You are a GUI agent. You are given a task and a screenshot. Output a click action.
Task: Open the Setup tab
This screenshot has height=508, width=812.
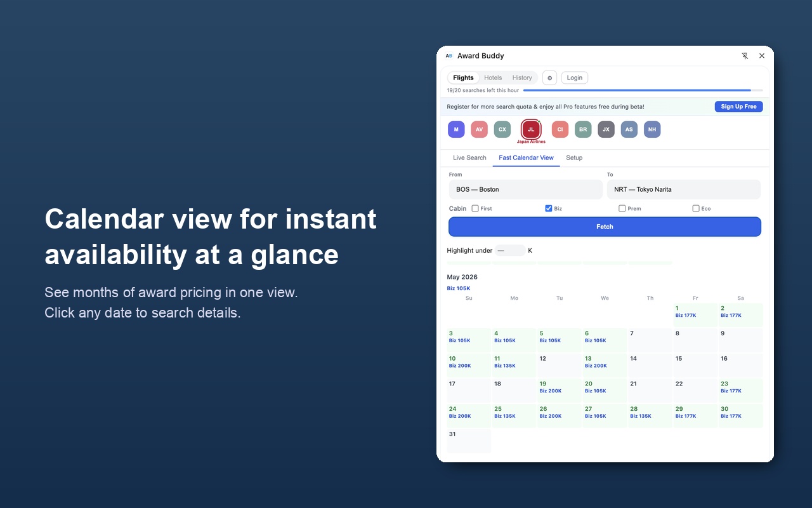pos(574,157)
